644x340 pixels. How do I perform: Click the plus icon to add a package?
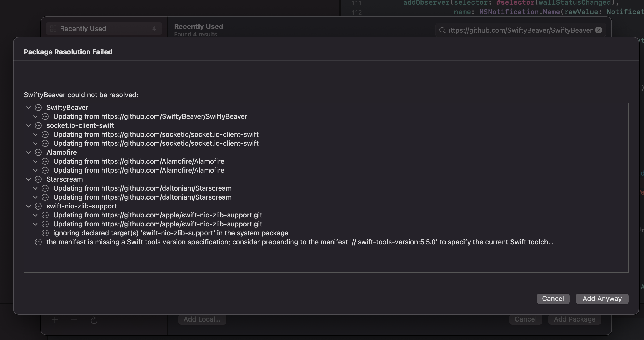(55, 319)
